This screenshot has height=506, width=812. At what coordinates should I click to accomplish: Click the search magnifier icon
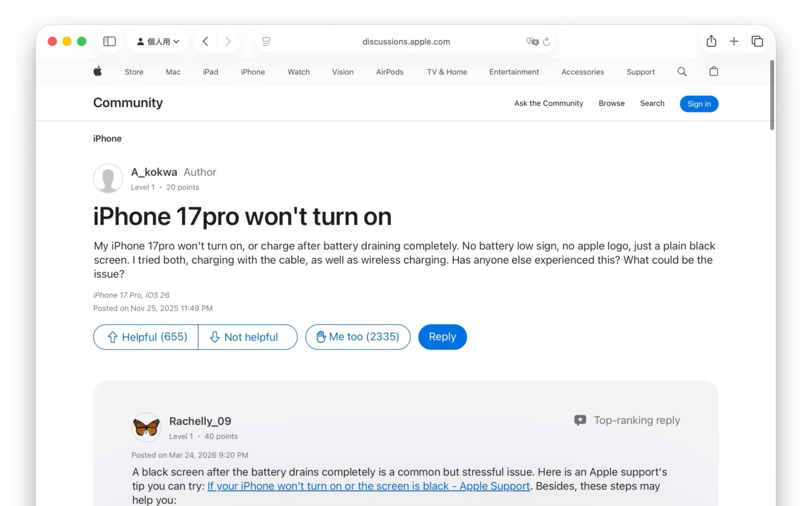pos(682,72)
